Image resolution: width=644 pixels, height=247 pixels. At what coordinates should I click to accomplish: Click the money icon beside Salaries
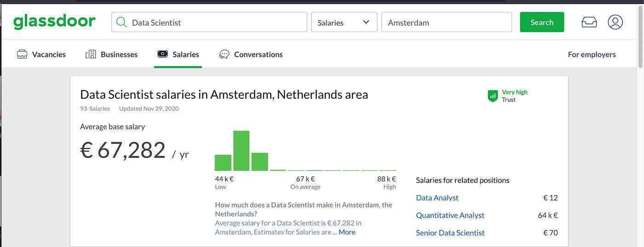click(162, 54)
